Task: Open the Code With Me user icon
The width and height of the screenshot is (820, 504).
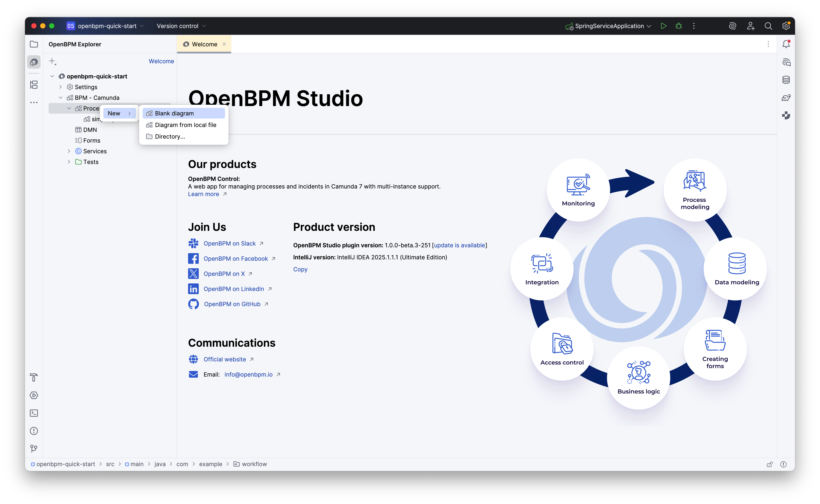Action: pos(751,26)
